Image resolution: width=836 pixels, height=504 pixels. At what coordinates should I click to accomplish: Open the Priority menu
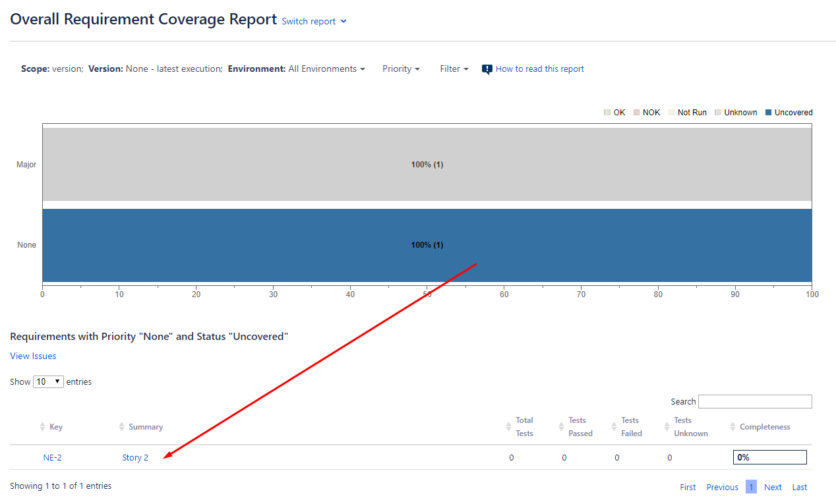[401, 69]
